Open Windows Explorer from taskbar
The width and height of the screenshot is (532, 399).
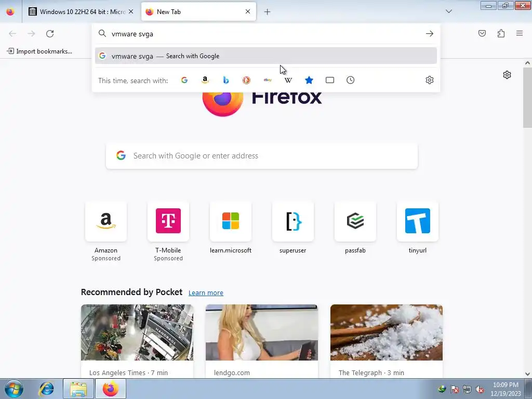click(78, 389)
